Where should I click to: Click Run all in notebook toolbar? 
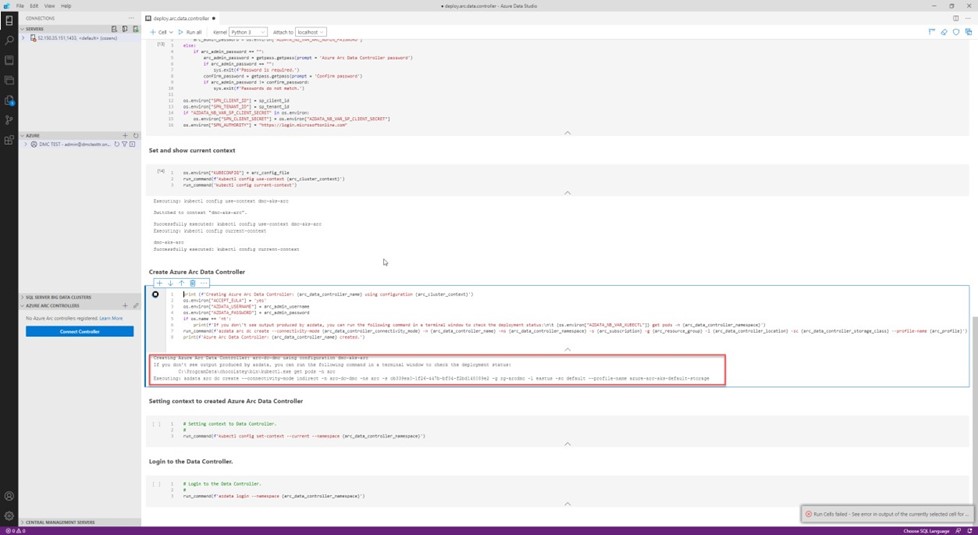pyautogui.click(x=190, y=32)
